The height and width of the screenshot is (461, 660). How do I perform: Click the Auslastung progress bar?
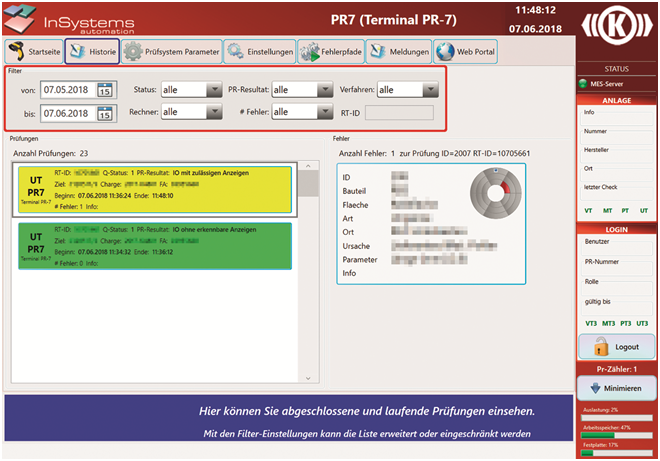tap(617, 418)
